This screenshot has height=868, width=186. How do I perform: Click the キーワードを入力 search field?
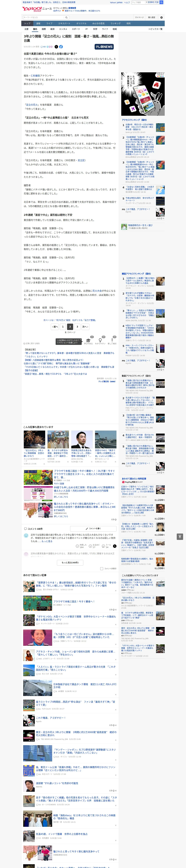tap(44, 18)
